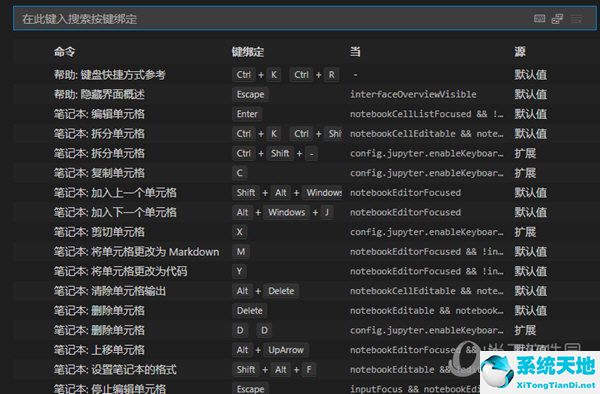Click 默认值 source in 隐藏界面概述 row
The image size is (600, 394).
(531, 94)
